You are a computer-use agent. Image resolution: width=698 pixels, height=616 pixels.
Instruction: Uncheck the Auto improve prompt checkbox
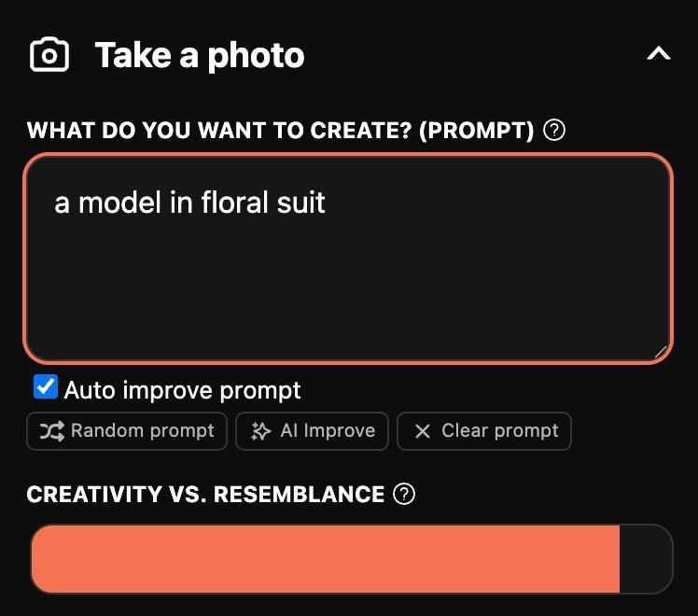[x=45, y=387]
